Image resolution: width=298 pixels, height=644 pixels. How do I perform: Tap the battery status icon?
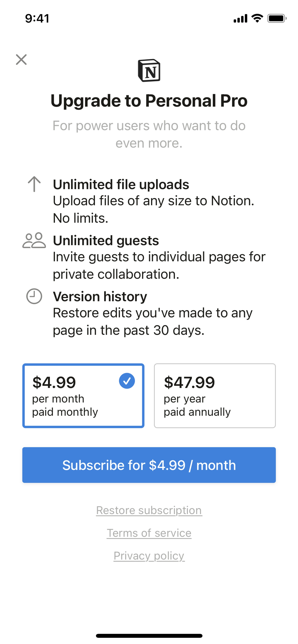pyautogui.click(x=277, y=18)
